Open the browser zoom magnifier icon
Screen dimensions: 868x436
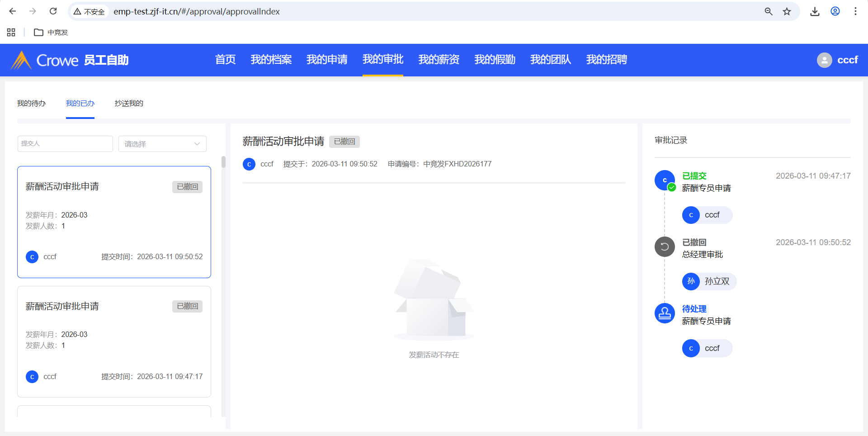coord(769,11)
